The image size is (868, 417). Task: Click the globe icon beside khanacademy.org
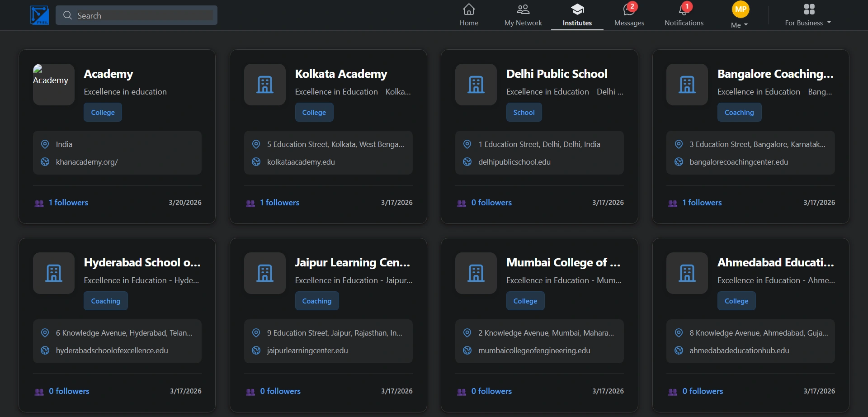(45, 162)
